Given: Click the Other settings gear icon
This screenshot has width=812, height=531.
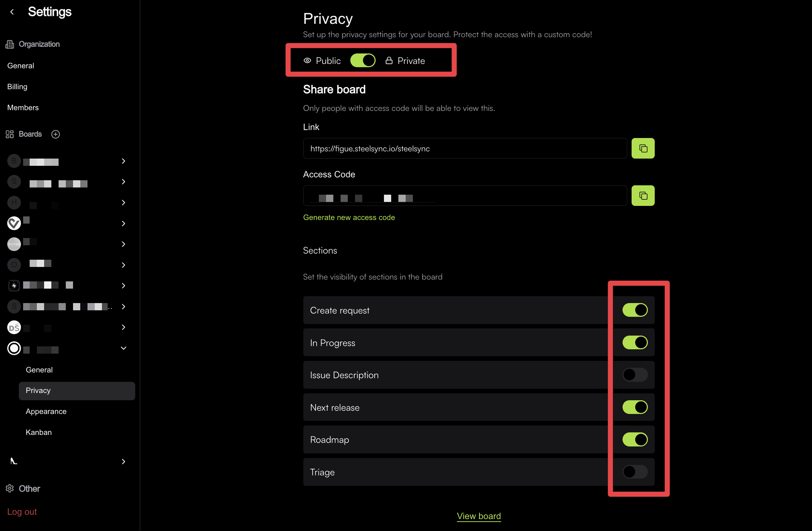Looking at the screenshot, I should [x=10, y=488].
